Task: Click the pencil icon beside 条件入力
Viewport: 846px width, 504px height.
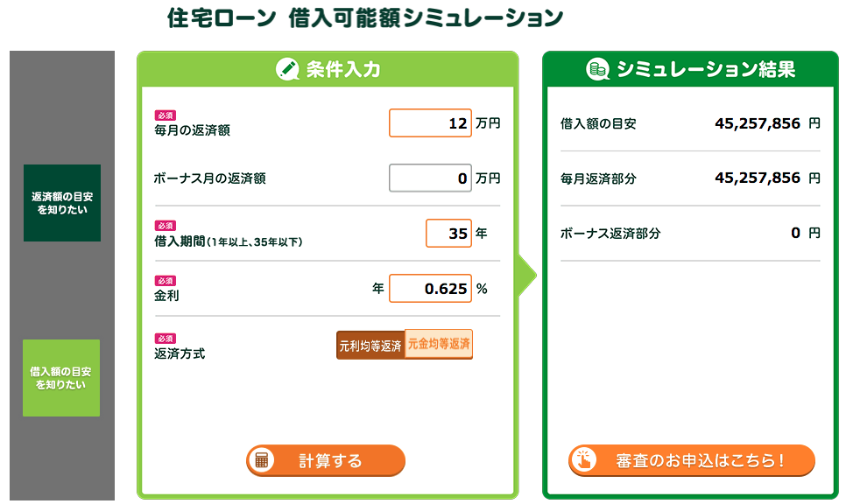Action: 287,69
